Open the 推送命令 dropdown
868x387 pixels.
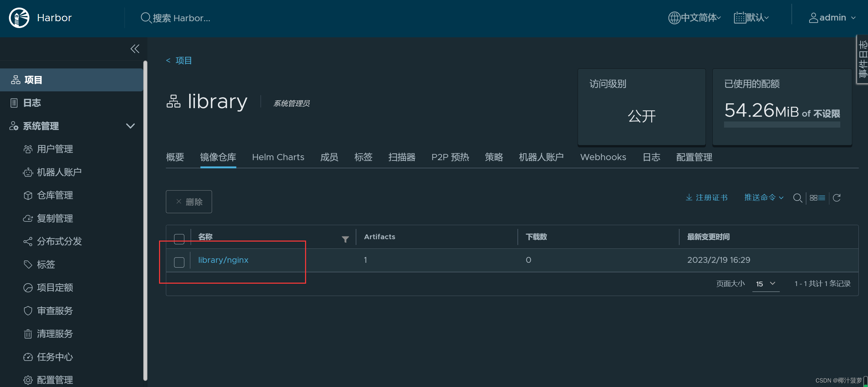pyautogui.click(x=764, y=197)
